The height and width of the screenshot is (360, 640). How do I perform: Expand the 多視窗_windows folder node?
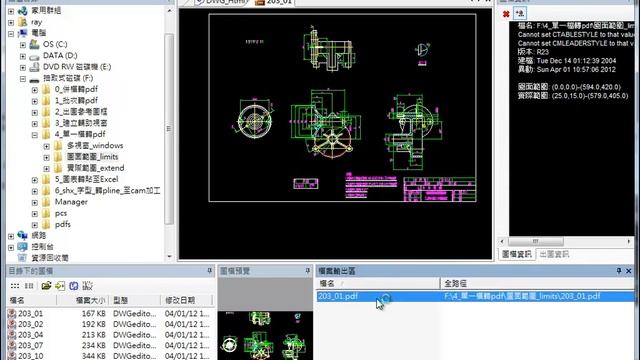click(x=47, y=146)
